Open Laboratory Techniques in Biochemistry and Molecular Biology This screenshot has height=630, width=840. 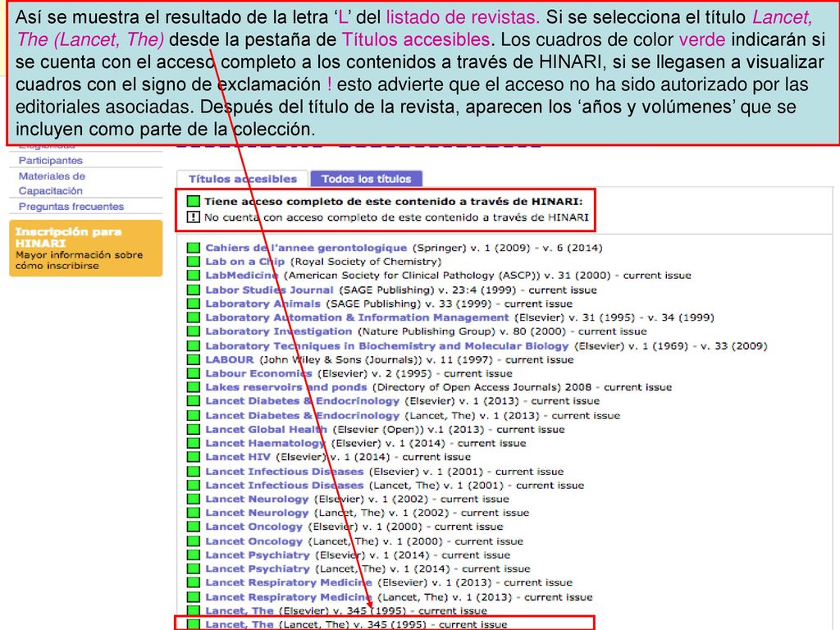click(x=387, y=346)
